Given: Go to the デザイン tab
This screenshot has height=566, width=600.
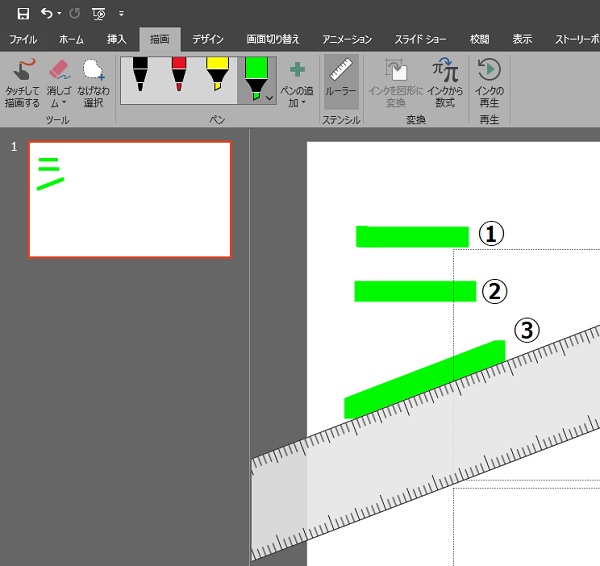Looking at the screenshot, I should pyautogui.click(x=208, y=39).
